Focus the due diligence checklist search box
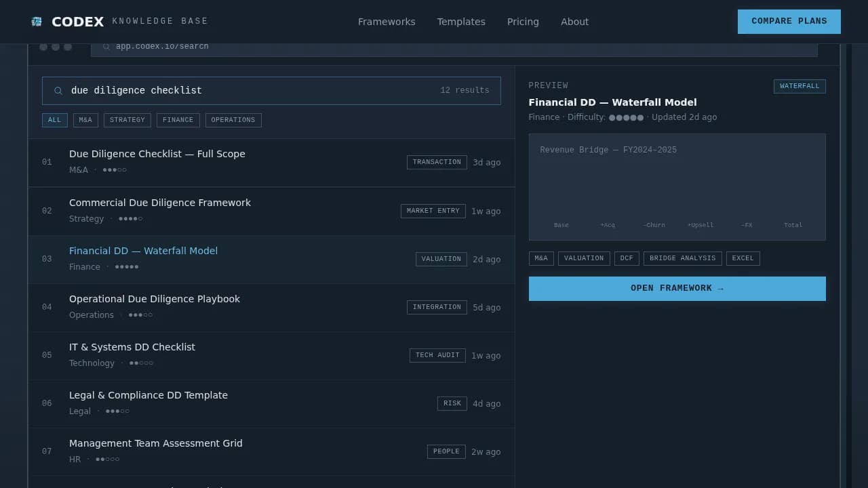Image resolution: width=868 pixels, height=488 pixels. tap(271, 91)
